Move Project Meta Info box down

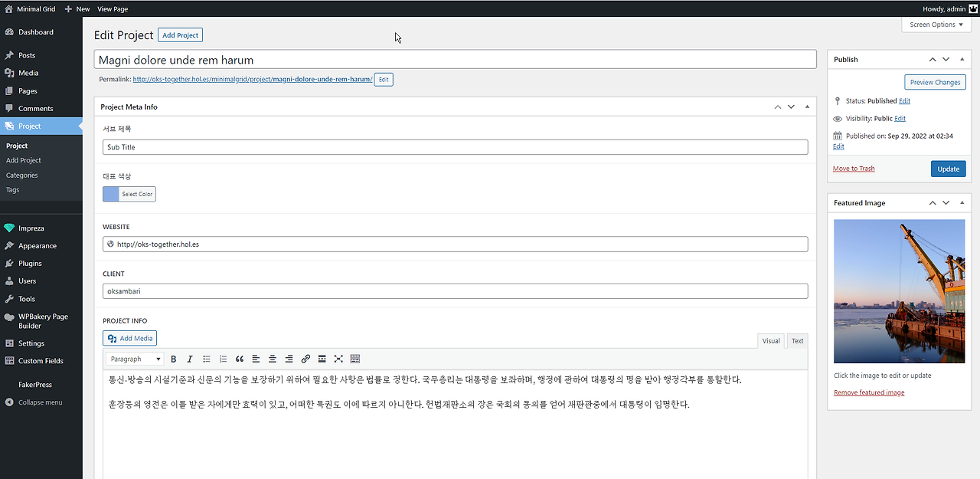pos(791,107)
